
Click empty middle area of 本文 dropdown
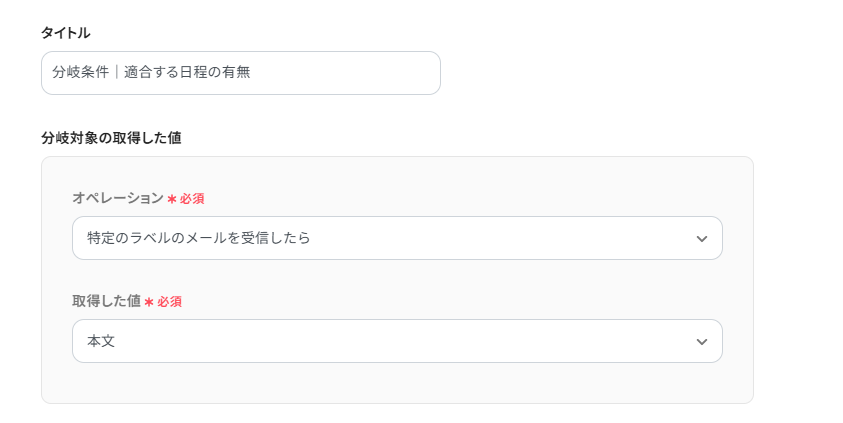point(400,341)
